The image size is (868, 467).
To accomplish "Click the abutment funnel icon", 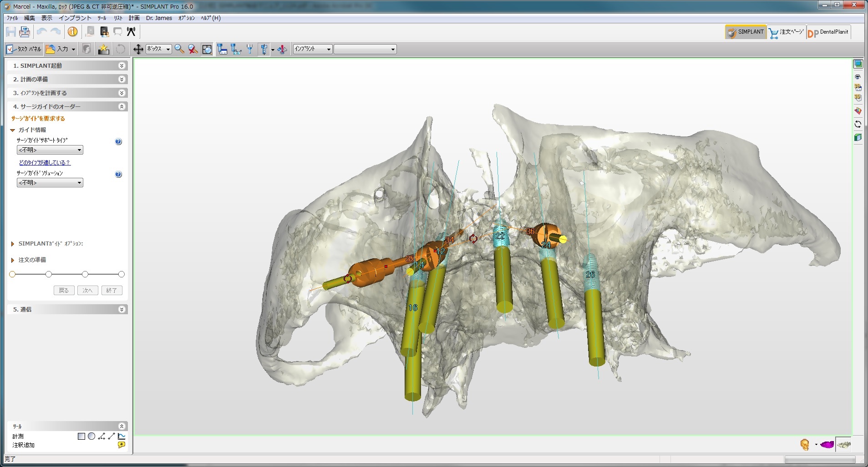I will tap(249, 49).
